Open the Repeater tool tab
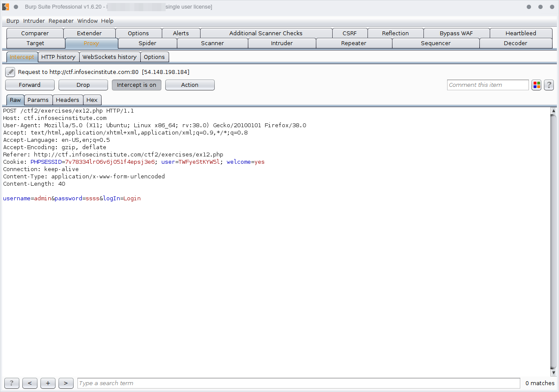 coord(354,43)
